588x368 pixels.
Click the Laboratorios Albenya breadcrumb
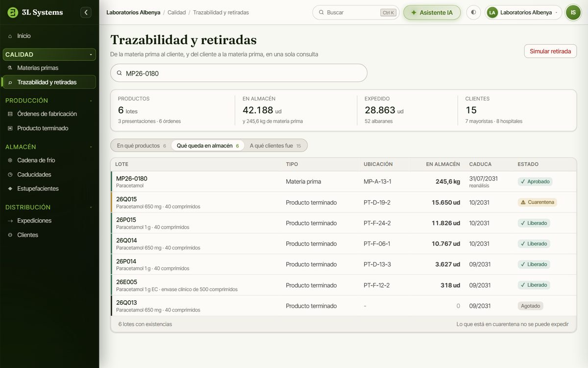[133, 12]
